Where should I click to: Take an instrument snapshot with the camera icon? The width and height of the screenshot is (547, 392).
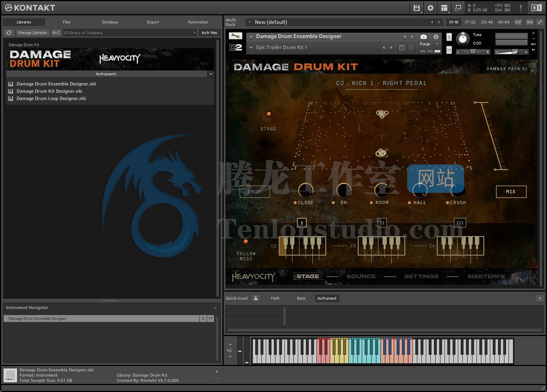[423, 37]
